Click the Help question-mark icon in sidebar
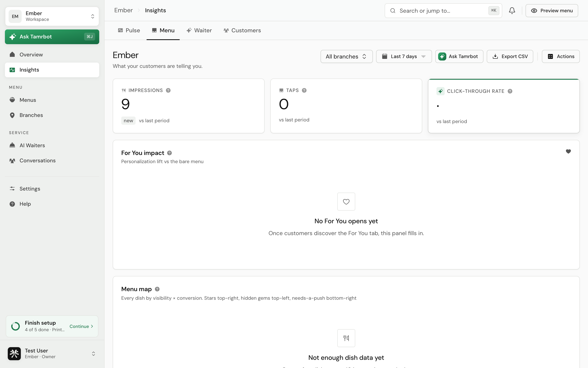Viewport: 588px width, 368px height. pyautogui.click(x=12, y=204)
